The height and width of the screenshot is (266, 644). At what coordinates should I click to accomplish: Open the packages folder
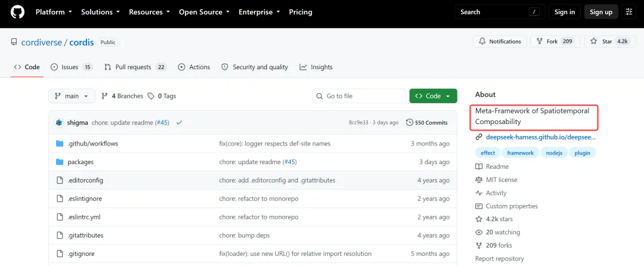[80, 162]
